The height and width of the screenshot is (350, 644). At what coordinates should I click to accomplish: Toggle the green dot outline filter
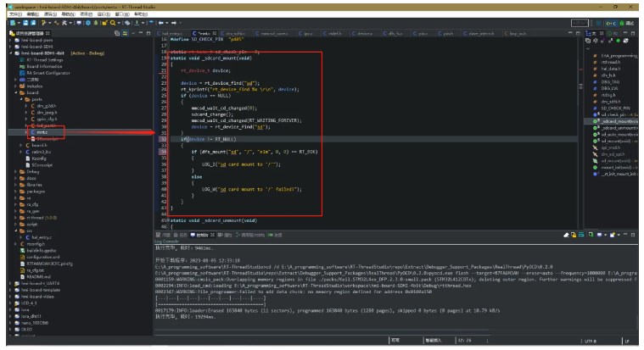coord(618,41)
